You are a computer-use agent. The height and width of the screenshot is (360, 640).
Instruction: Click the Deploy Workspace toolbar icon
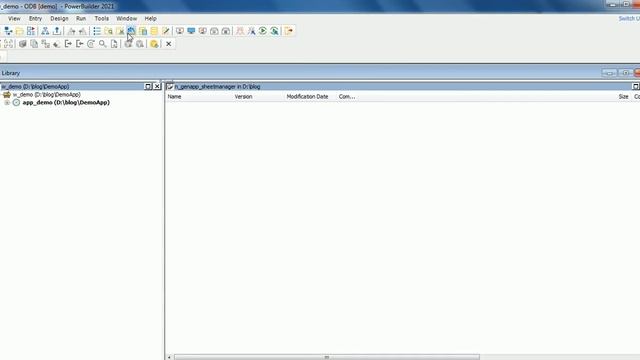(202, 31)
